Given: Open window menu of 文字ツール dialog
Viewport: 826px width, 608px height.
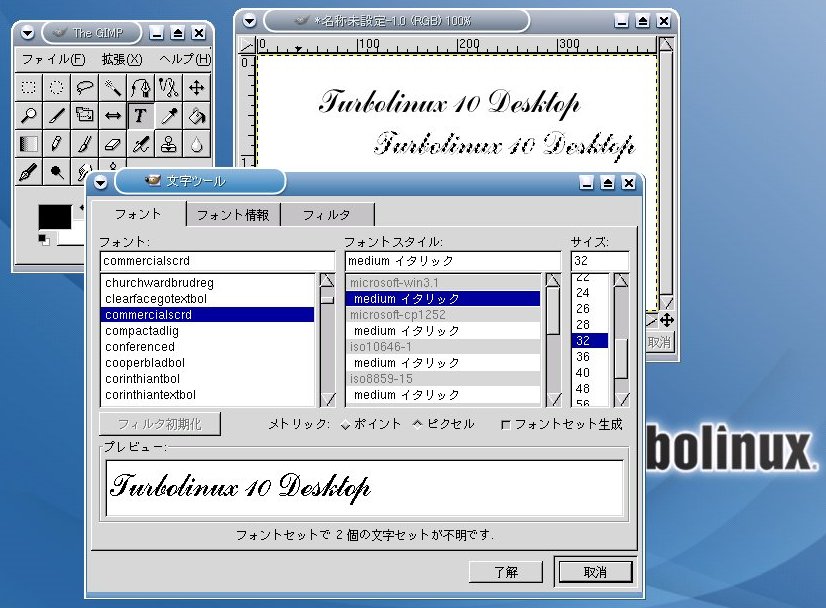Looking at the screenshot, I should [101, 182].
